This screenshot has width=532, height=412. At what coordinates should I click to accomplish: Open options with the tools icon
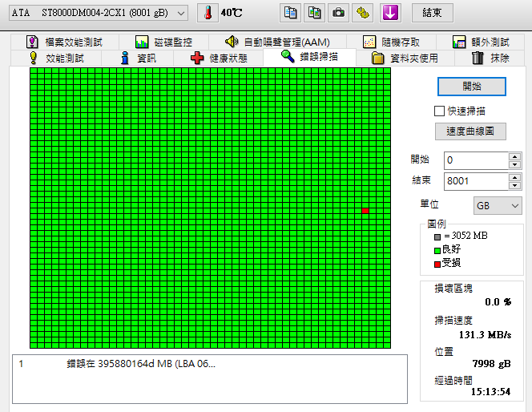pos(363,13)
